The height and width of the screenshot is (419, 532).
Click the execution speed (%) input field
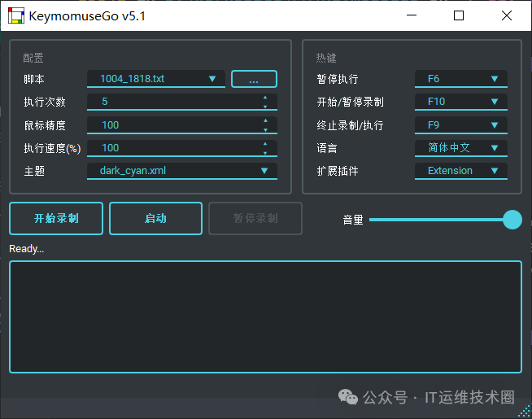182,148
